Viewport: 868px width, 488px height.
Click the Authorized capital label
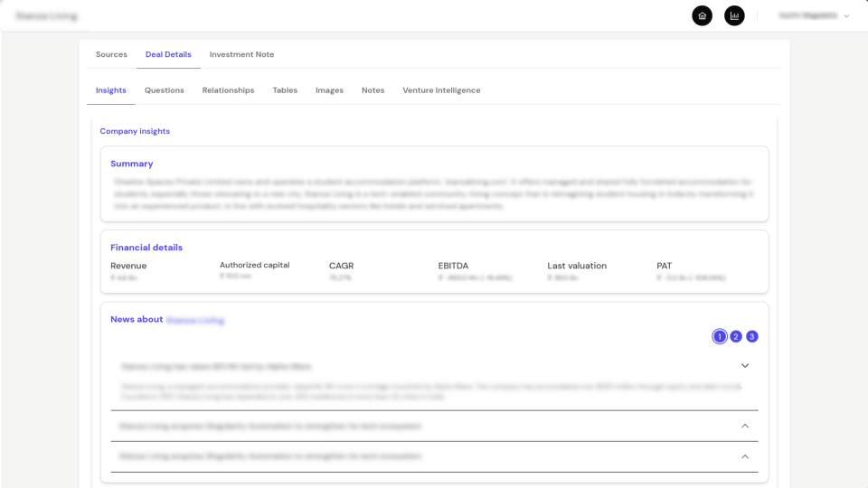[255, 265]
